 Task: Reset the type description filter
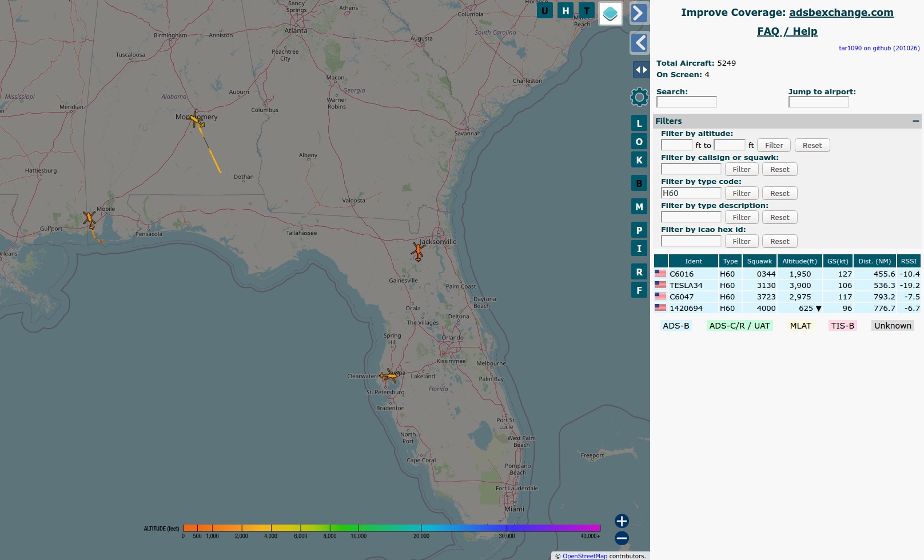click(x=779, y=218)
